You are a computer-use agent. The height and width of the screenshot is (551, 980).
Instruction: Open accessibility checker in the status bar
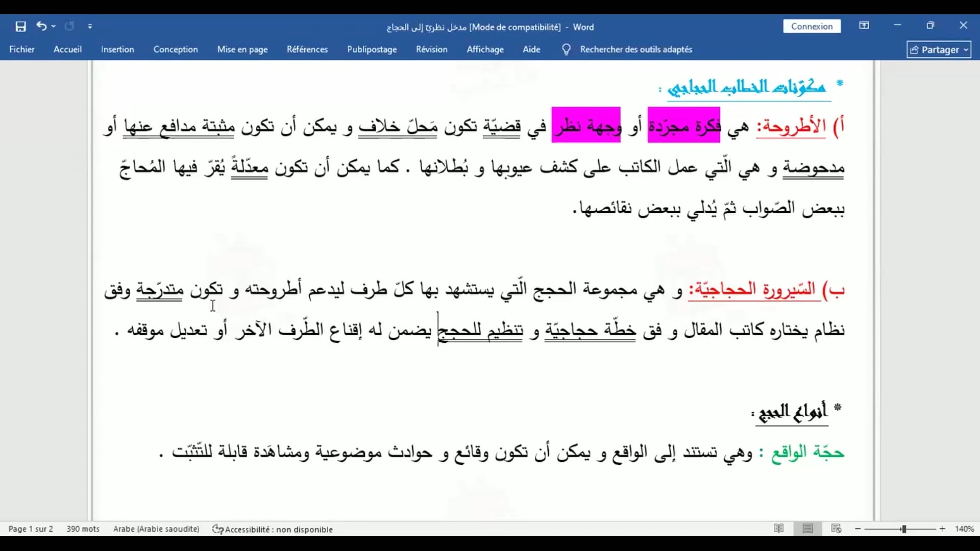tap(273, 529)
